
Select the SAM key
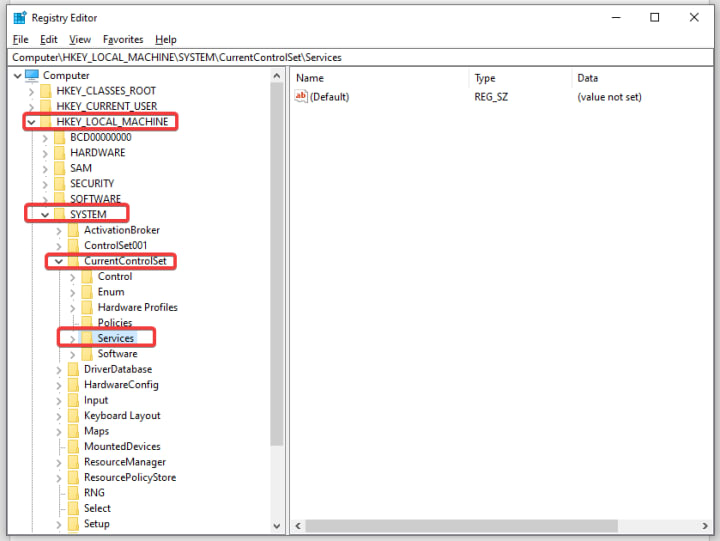(x=81, y=168)
